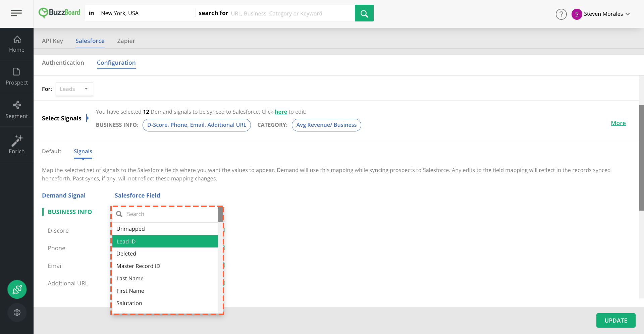Switch to Salesforce tab
The width and height of the screenshot is (644, 334).
pyautogui.click(x=90, y=41)
